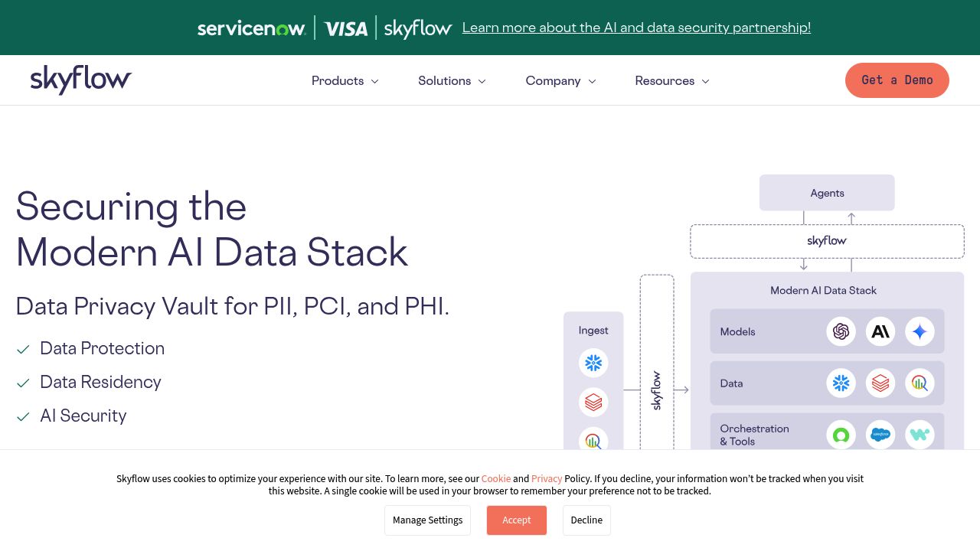This screenshot has width=980, height=551.
Task: Click the 'Securing the Modern AI Data Stack' heading
Action: point(212,229)
